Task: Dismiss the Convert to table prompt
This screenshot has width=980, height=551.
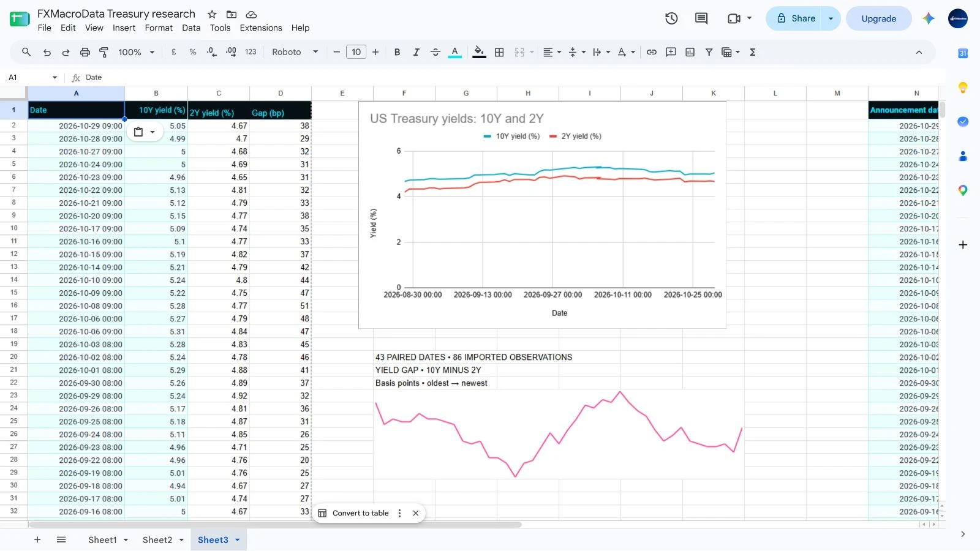Action: point(415,513)
